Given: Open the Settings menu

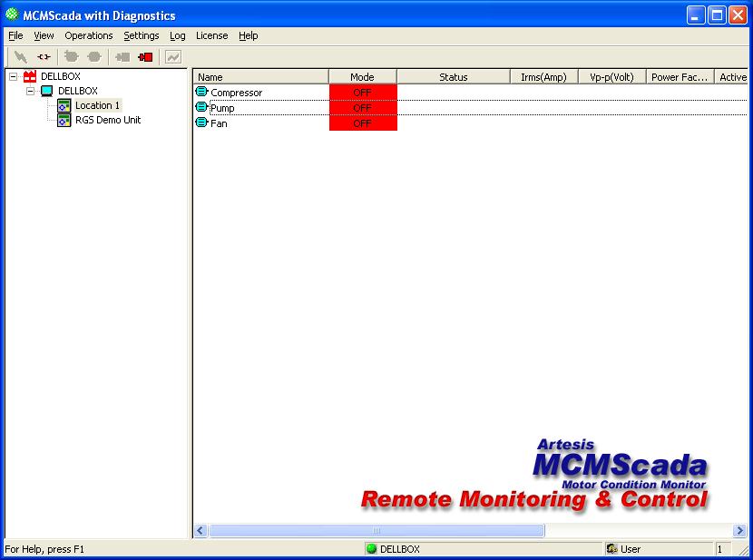Looking at the screenshot, I should tap(141, 35).
